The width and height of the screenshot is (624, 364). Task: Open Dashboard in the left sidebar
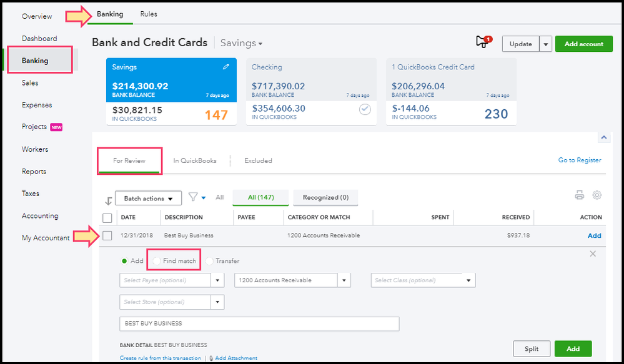(39, 39)
